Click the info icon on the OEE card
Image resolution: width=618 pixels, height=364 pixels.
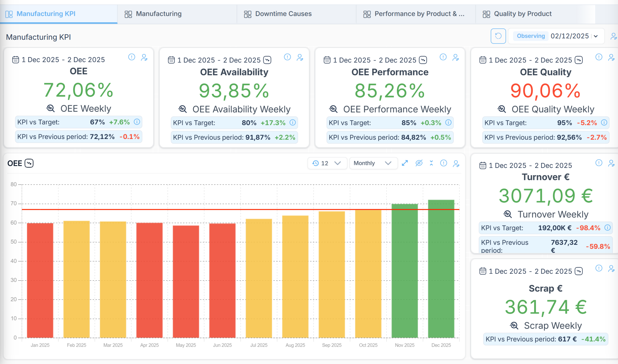coord(132,57)
